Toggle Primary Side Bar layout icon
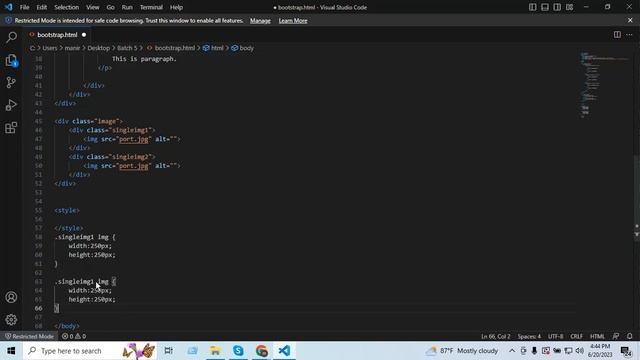The image size is (640, 360). 533,7
